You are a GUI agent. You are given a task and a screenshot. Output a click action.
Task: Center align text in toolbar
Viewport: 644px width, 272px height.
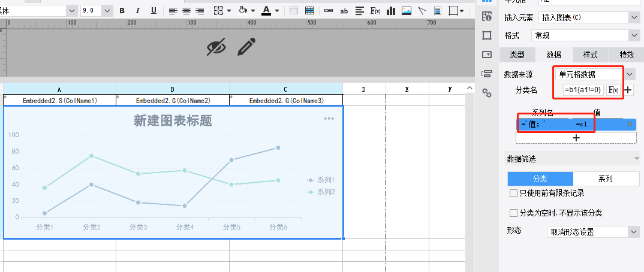(x=186, y=11)
